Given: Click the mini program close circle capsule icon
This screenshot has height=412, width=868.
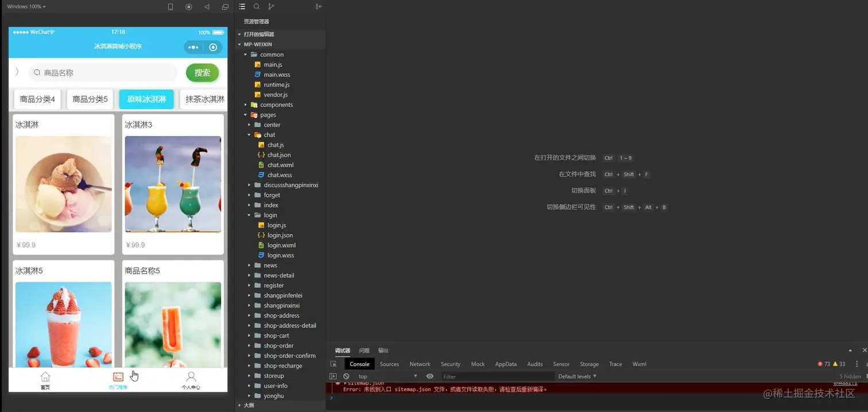Looking at the screenshot, I should pos(213,47).
